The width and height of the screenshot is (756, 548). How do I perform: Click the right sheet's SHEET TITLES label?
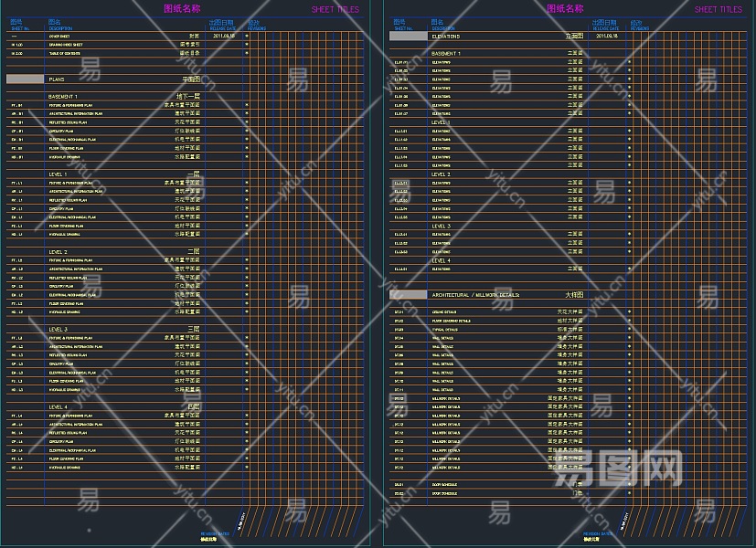pos(718,10)
